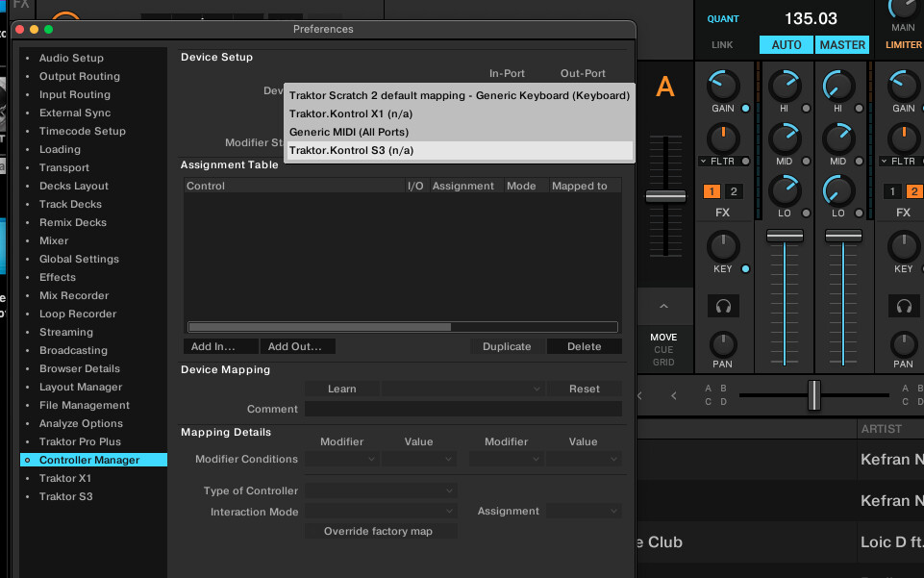Turn the left channel FLTR knob
Viewport: 924px width, 578px height.
pyautogui.click(x=722, y=139)
